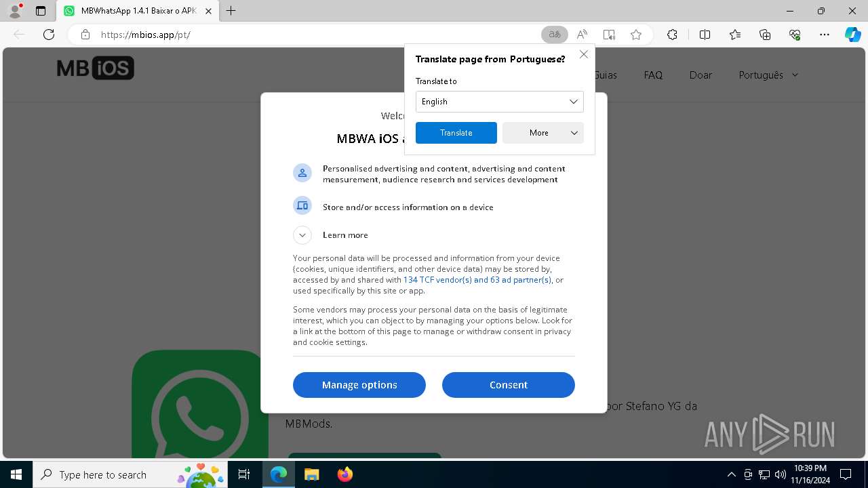Open the Português language menu
Screen dimensions: 868x488
click(768, 75)
